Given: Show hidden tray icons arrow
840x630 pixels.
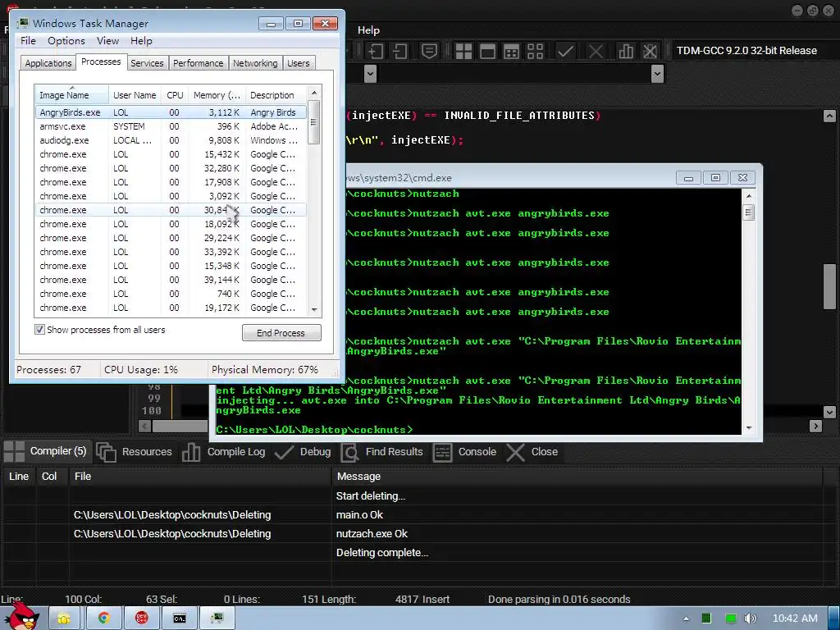Looking at the screenshot, I should [x=686, y=619].
